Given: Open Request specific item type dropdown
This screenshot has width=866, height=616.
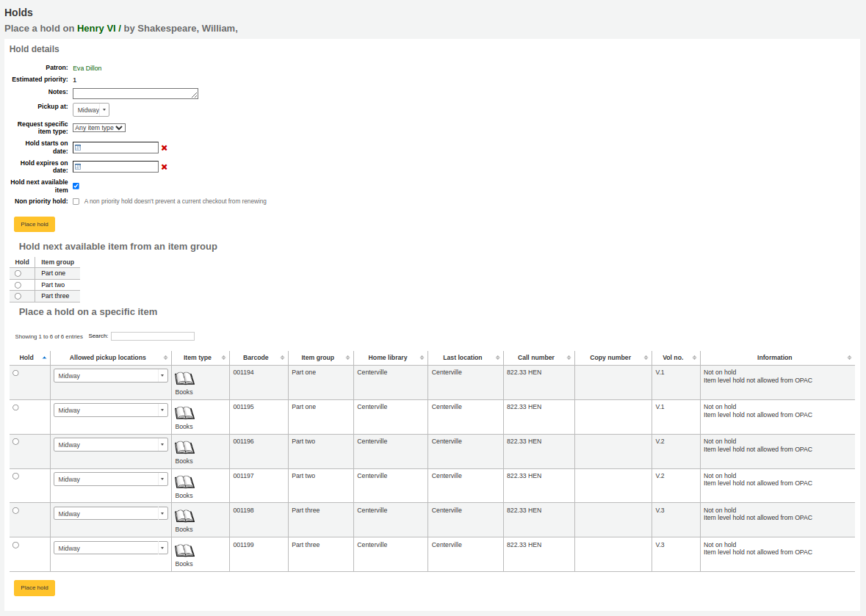Looking at the screenshot, I should click(x=99, y=128).
